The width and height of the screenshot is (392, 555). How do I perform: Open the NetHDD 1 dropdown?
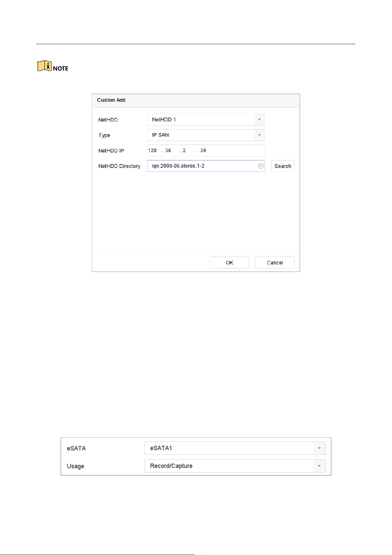tap(206, 120)
